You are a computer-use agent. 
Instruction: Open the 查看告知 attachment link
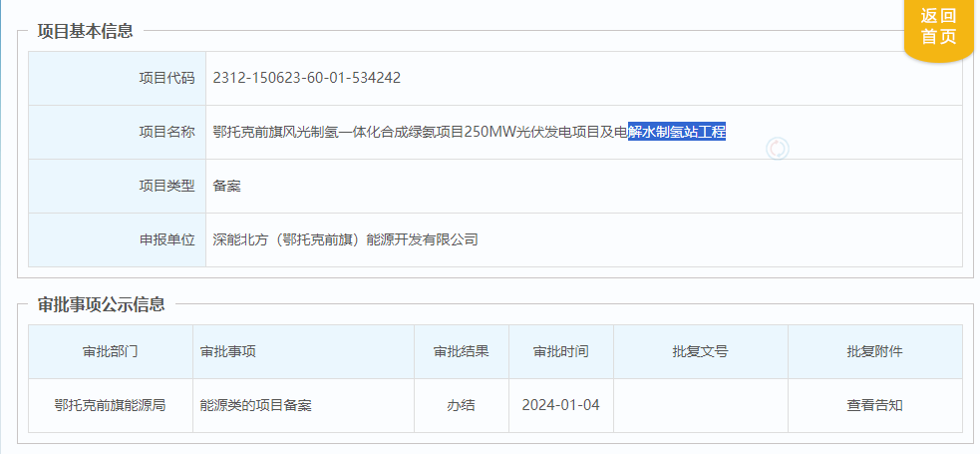point(874,405)
